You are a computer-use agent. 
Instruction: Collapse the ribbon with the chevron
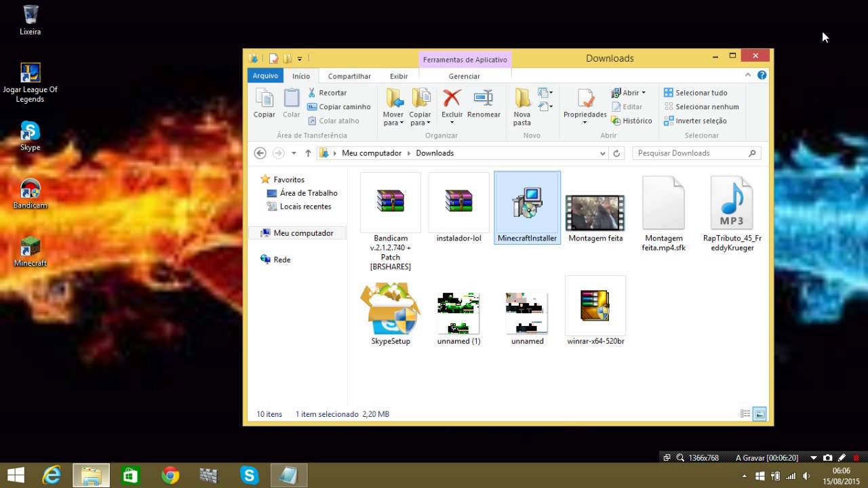[748, 75]
